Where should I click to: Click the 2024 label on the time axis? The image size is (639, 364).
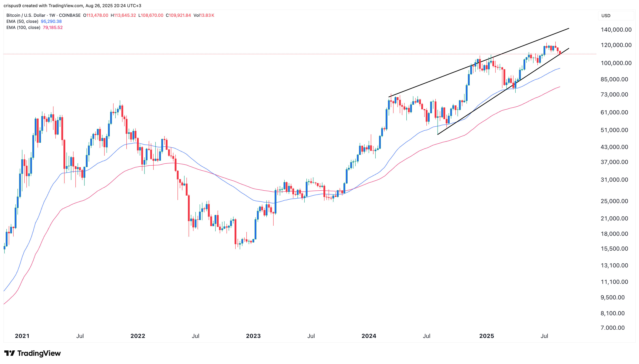pyautogui.click(x=369, y=336)
